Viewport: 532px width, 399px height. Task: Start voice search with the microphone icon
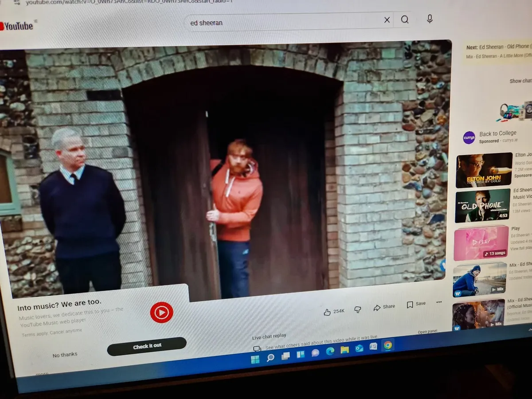(x=429, y=19)
